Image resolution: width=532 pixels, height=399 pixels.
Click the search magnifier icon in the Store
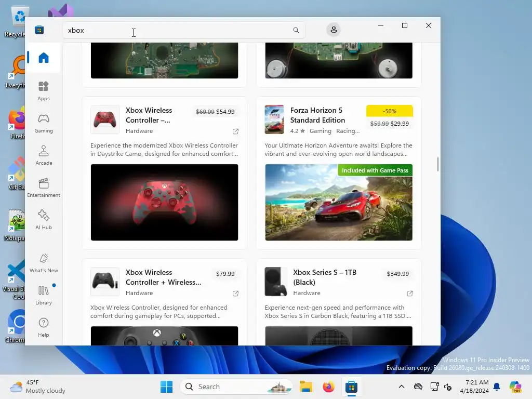click(x=296, y=30)
